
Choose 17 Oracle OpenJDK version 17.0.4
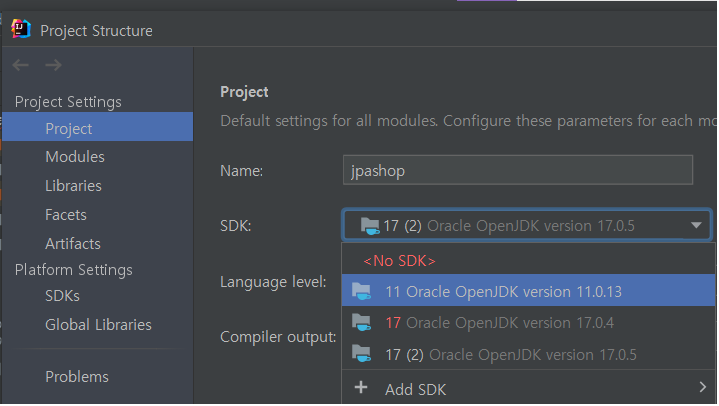pos(528,323)
